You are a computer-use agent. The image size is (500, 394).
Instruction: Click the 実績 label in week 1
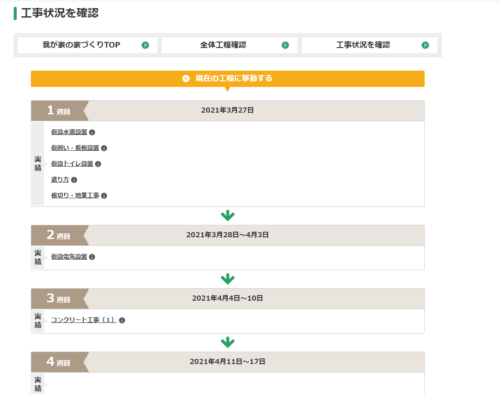pyautogui.click(x=38, y=163)
